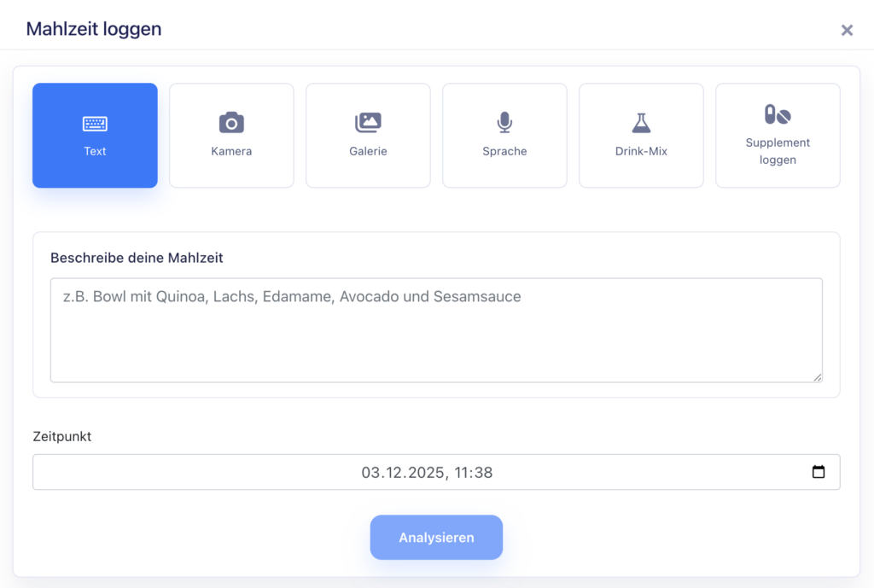Click the flask icon for Drink-Mix
Screen dimensions: 874x588
pyautogui.click(x=641, y=123)
